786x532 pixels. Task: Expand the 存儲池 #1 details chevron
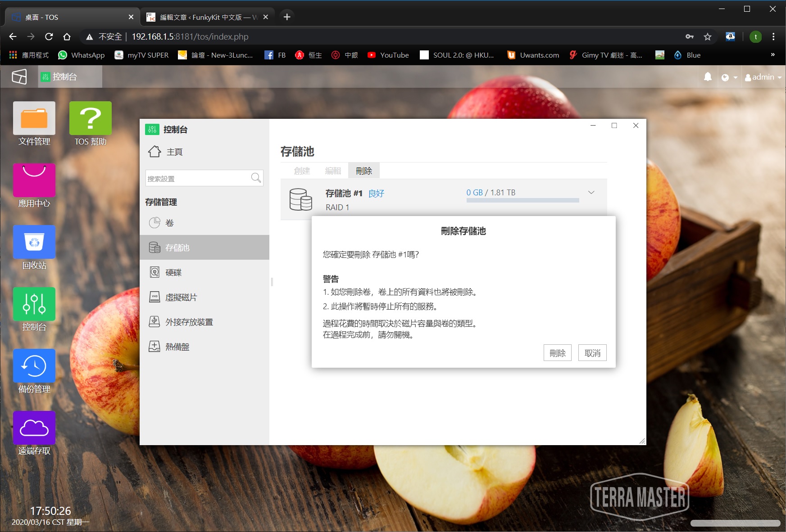591,193
